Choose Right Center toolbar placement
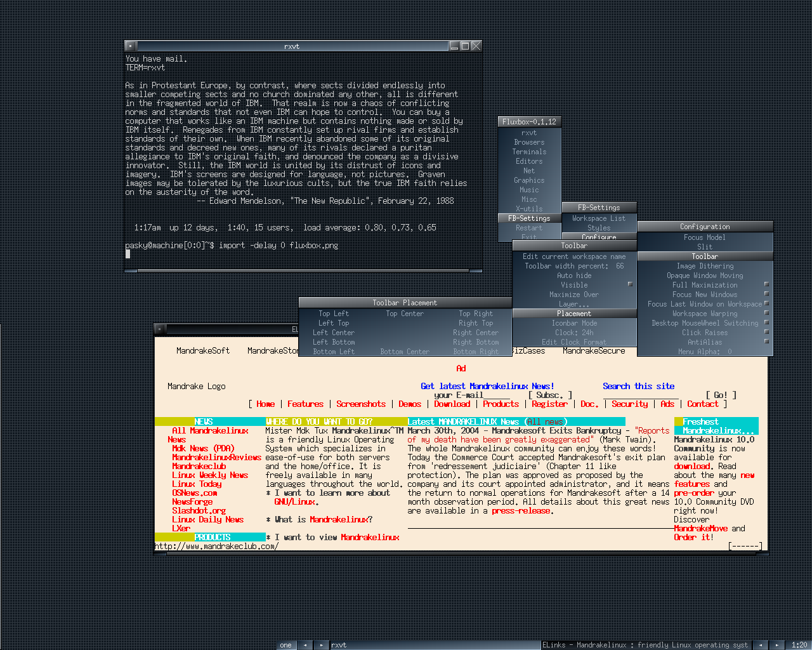 click(476, 333)
